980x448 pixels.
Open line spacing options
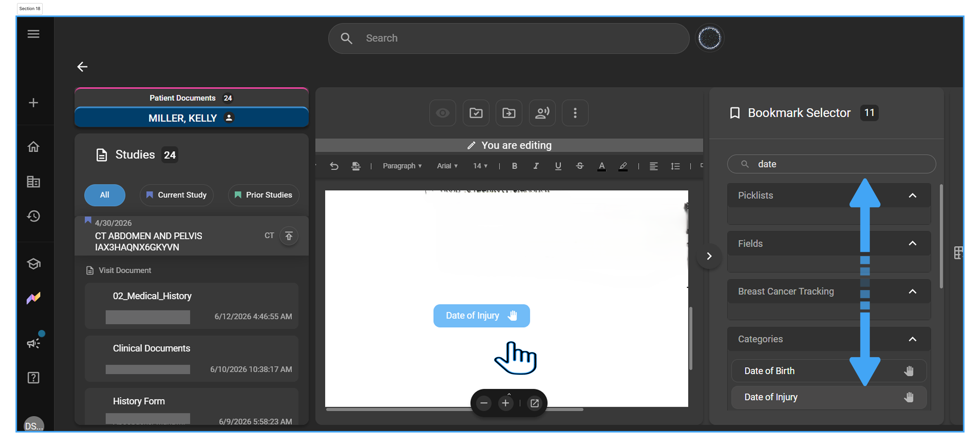point(675,166)
